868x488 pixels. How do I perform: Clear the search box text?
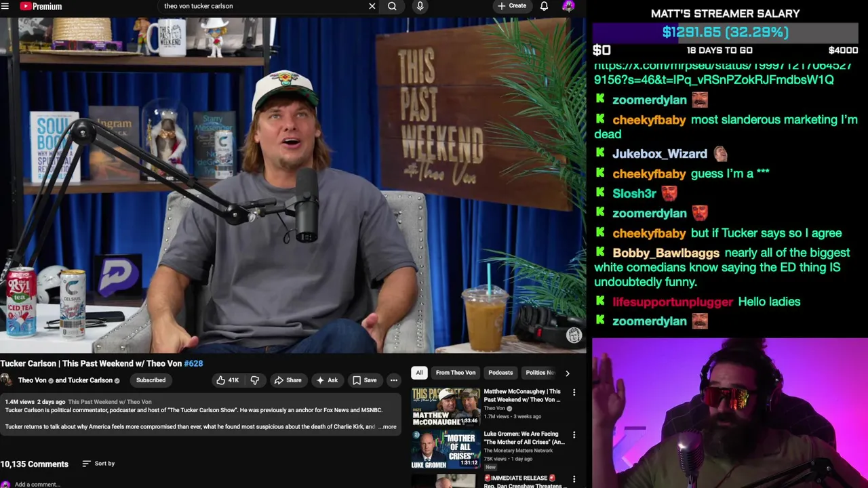pyautogui.click(x=372, y=6)
